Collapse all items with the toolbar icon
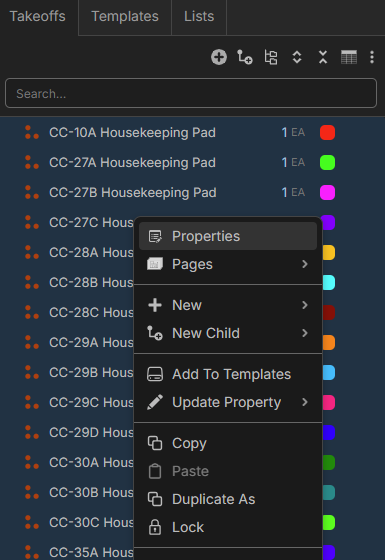The image size is (385, 560). coord(323,57)
